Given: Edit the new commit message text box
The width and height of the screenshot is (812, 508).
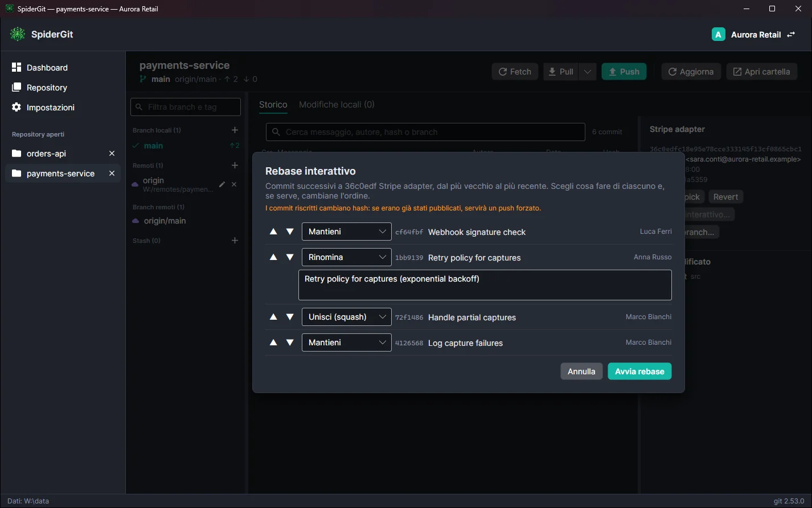Looking at the screenshot, I should [x=485, y=285].
